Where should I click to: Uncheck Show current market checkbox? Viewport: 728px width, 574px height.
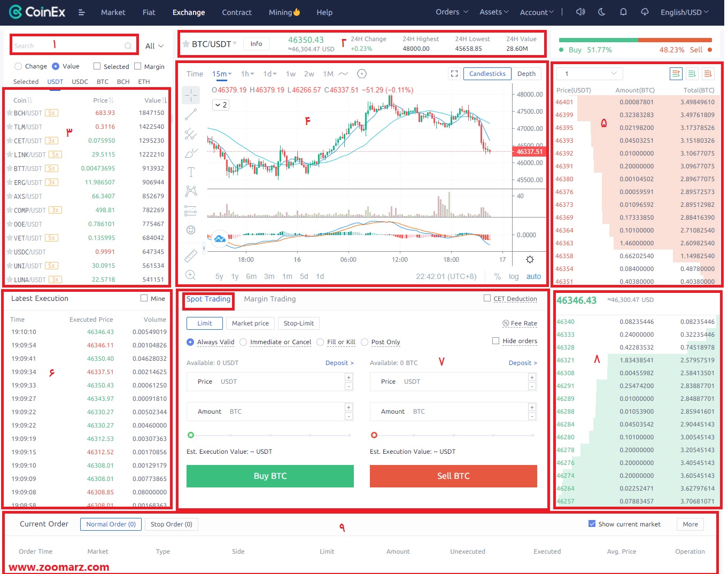tap(592, 524)
